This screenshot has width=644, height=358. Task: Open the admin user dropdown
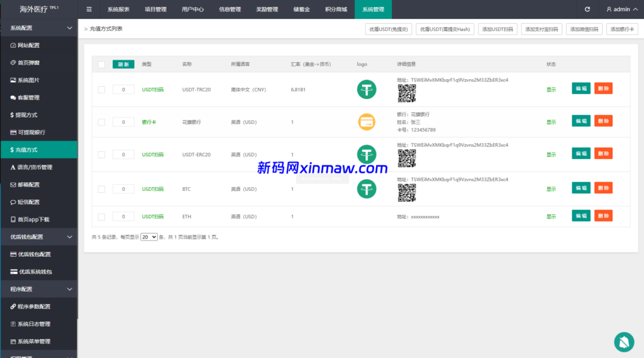tap(622, 9)
